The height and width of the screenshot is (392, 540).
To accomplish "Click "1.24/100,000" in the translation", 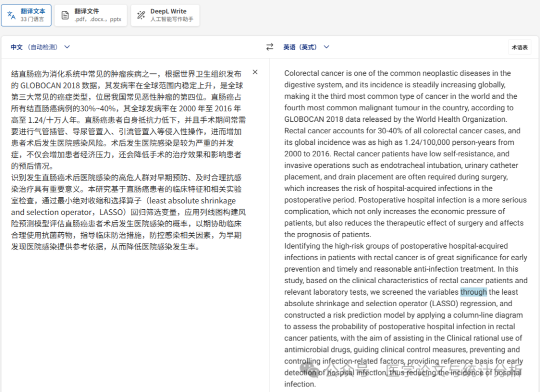I will coord(427,142).
